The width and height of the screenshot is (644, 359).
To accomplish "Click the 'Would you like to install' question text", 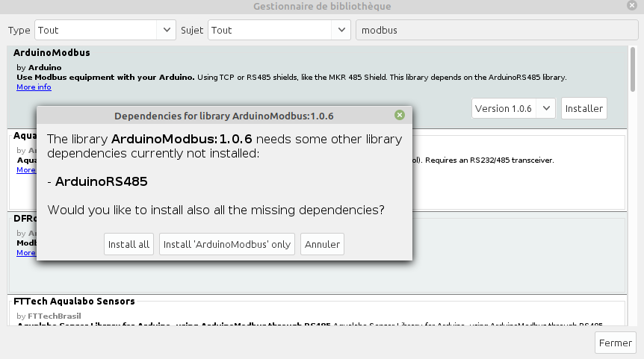I will pyautogui.click(x=216, y=210).
